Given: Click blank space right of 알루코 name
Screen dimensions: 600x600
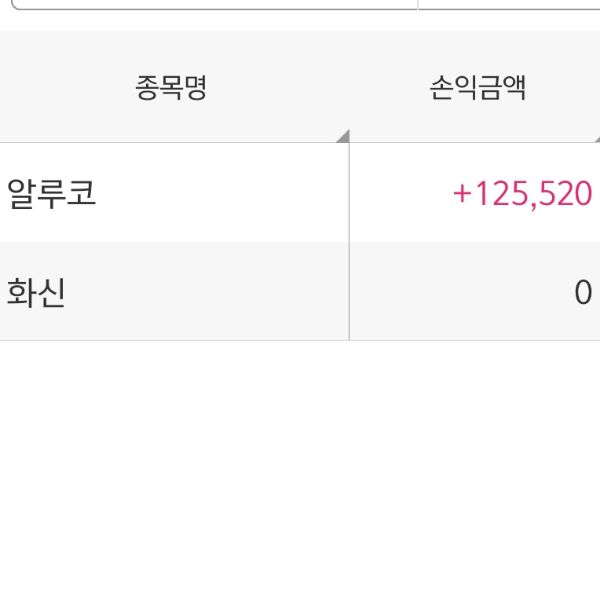Looking at the screenshot, I should pyautogui.click(x=220, y=192).
